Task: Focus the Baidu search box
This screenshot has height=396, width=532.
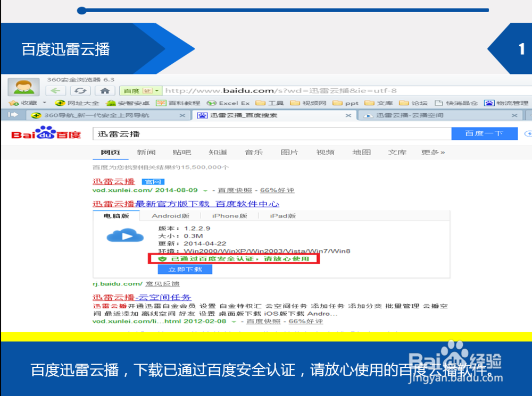Action: click(x=272, y=133)
